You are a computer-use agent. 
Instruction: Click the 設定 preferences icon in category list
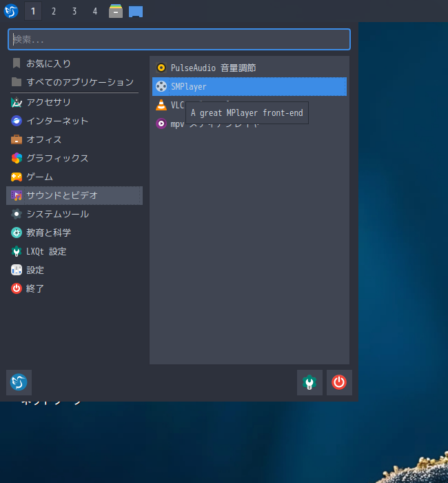pyautogui.click(x=17, y=270)
